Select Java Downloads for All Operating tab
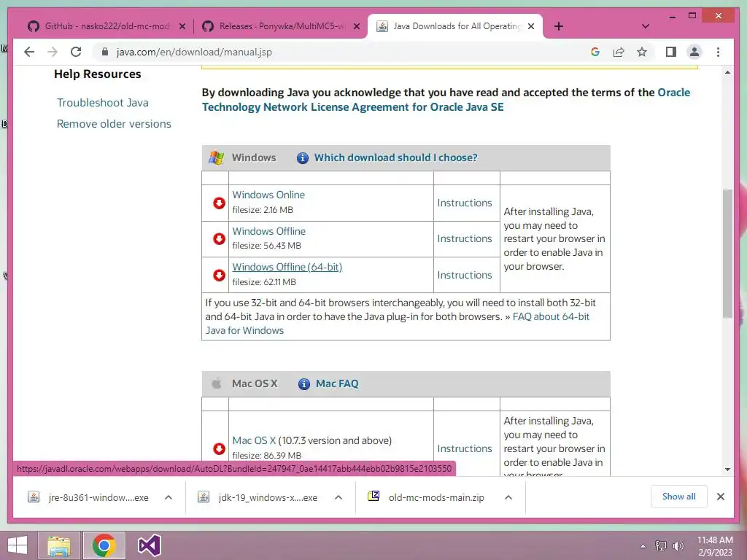747x560 pixels. coord(457,26)
